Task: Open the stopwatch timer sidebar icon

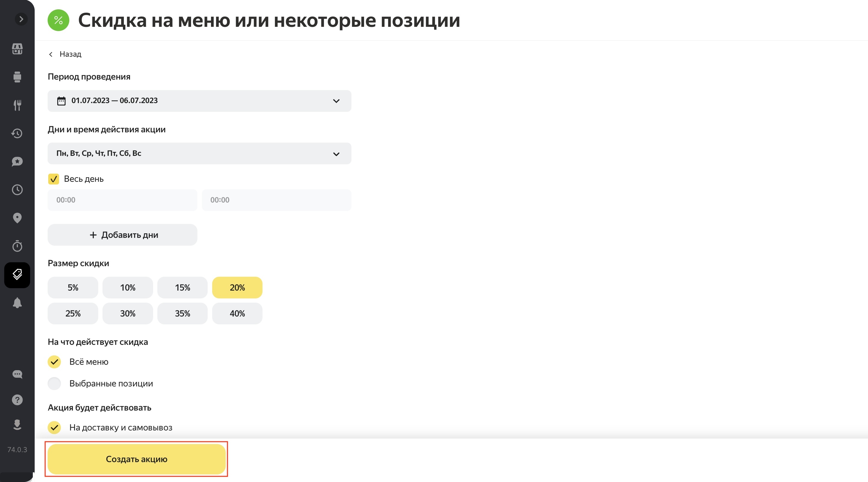Action: (x=17, y=246)
